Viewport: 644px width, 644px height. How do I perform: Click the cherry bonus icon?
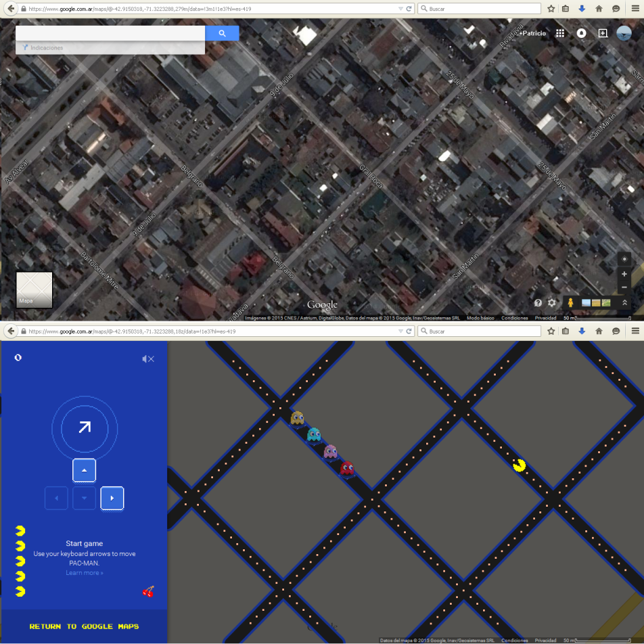click(x=148, y=591)
